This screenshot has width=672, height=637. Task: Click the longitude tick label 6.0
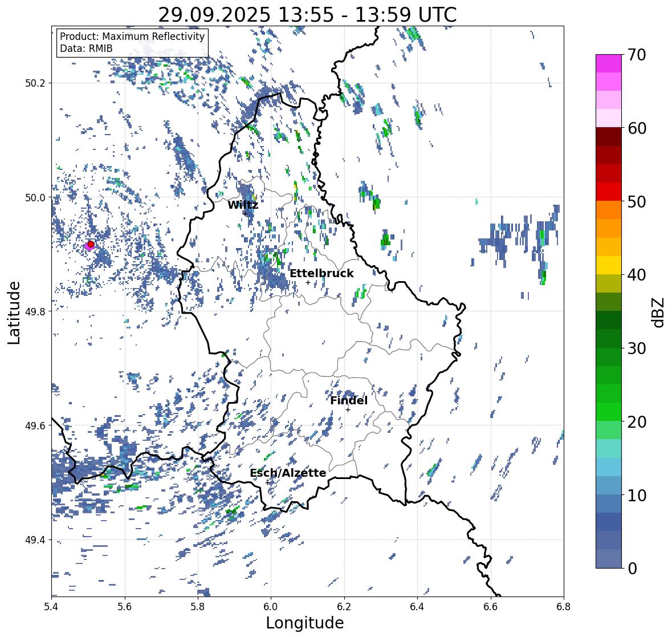click(x=271, y=606)
